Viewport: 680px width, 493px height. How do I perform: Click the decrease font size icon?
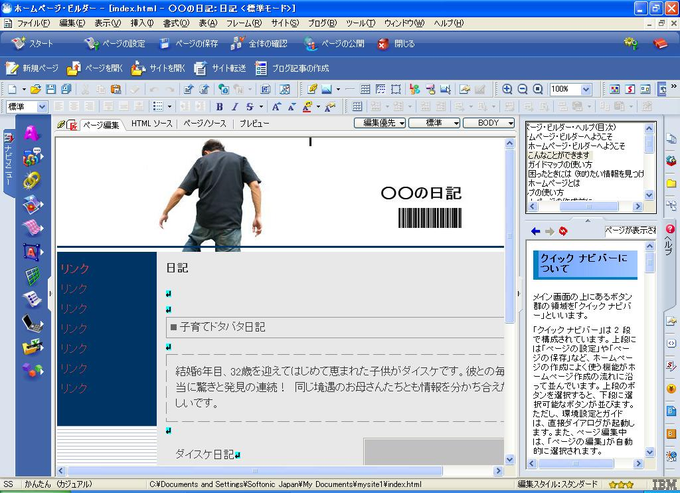(292, 107)
